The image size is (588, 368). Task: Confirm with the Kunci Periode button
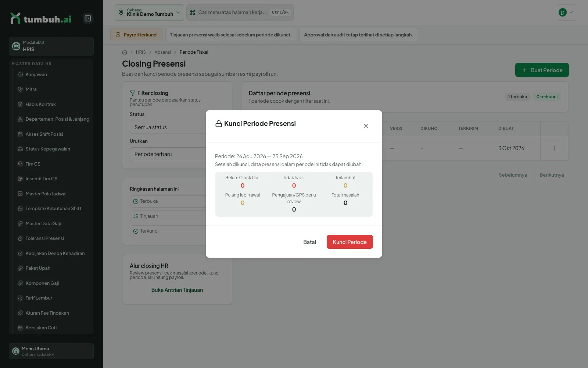(x=349, y=242)
